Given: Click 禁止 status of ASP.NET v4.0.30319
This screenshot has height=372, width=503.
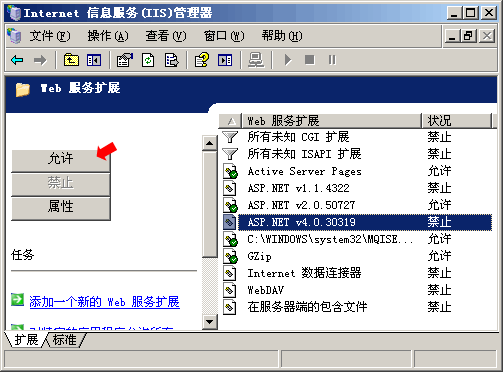Looking at the screenshot, I should [x=439, y=222].
